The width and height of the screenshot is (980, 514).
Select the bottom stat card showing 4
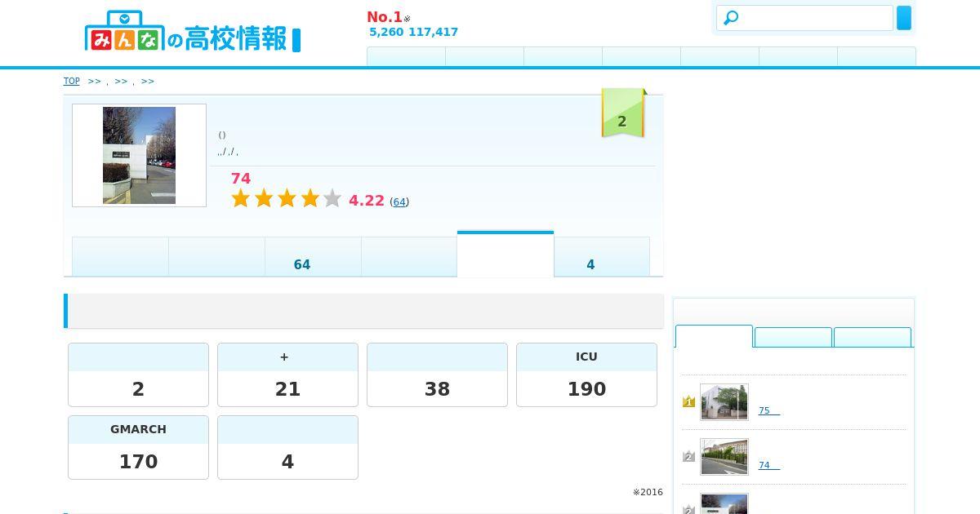pos(287,447)
